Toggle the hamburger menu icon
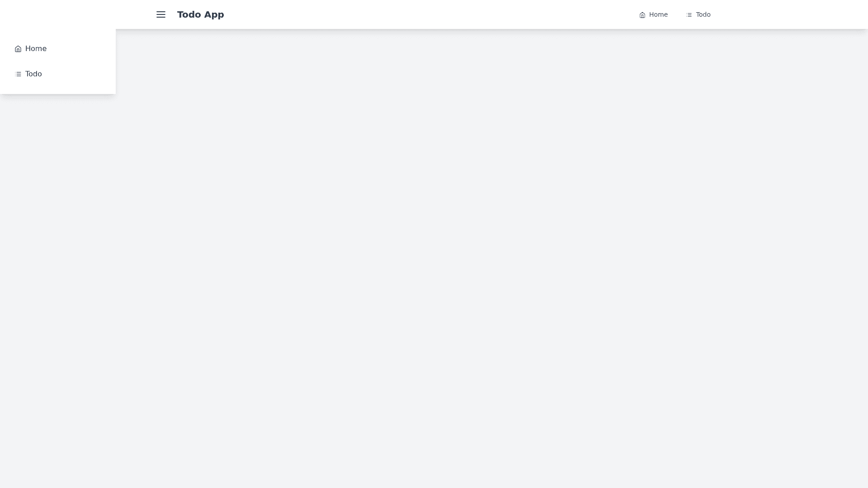 [161, 14]
